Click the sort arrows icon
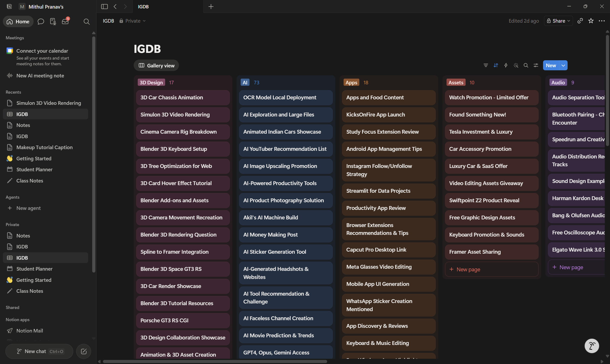The height and width of the screenshot is (364, 610). [x=496, y=65]
